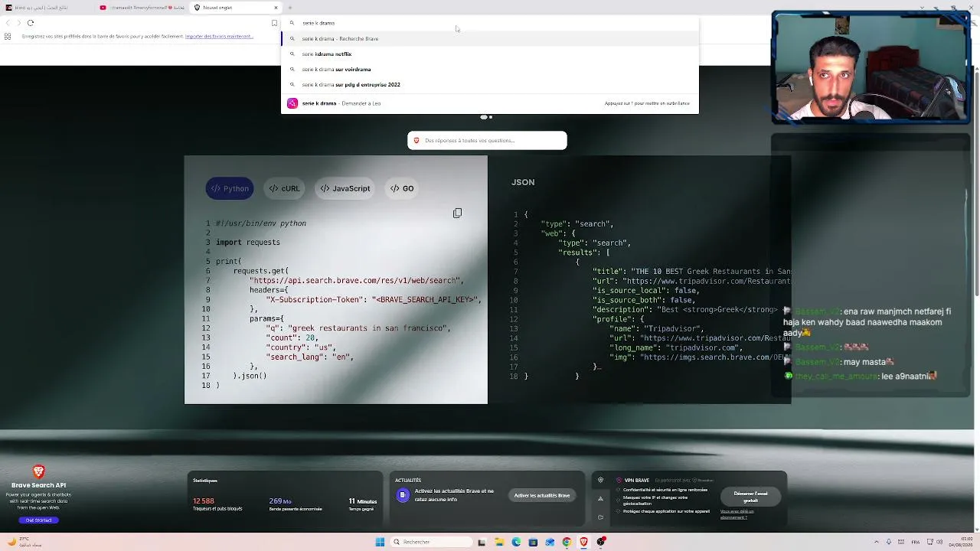Choose suggestion 'serie k drama sur voirdrama'
This screenshot has height=551, width=980.
coord(490,69)
